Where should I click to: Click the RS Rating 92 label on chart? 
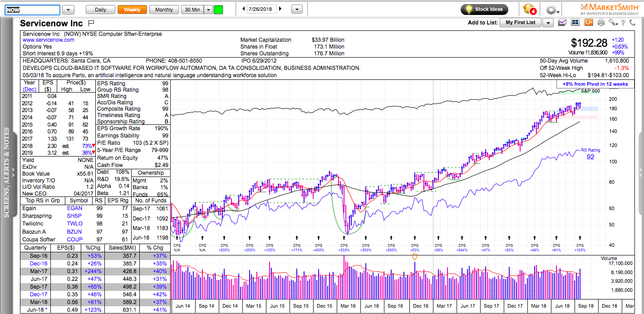click(x=590, y=154)
